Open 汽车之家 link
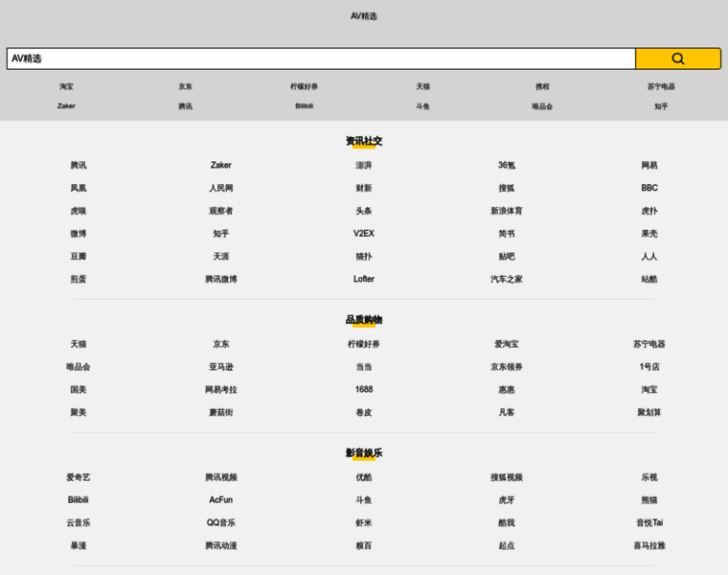728x575 pixels. click(507, 279)
